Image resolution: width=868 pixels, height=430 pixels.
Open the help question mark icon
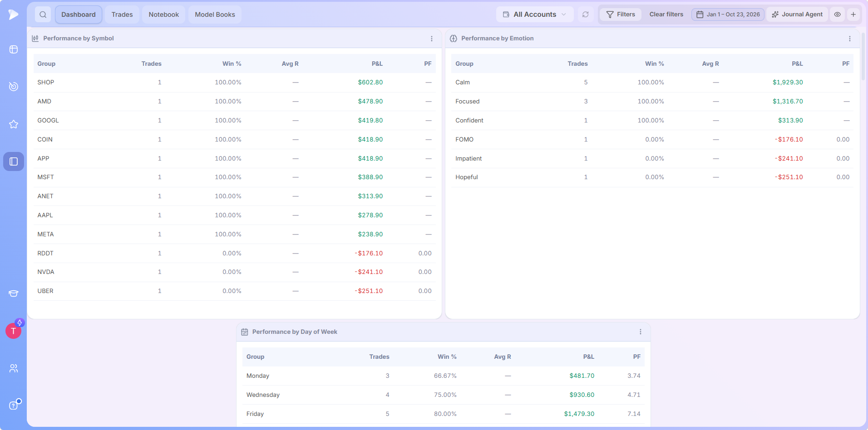click(x=14, y=406)
